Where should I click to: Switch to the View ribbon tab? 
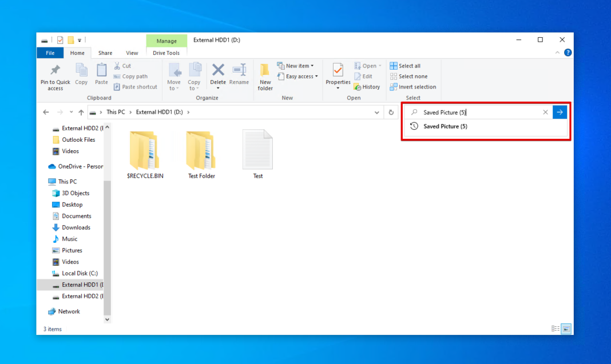coord(132,53)
